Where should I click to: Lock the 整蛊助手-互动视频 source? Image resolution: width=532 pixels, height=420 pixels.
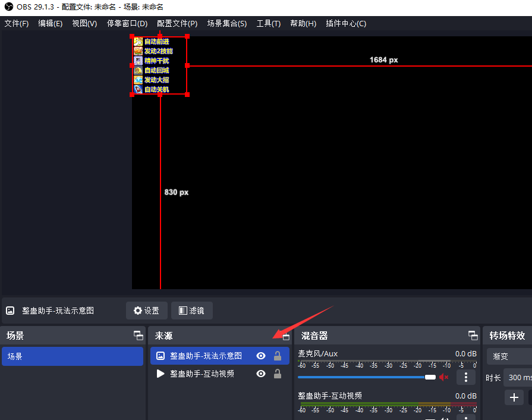(x=278, y=374)
